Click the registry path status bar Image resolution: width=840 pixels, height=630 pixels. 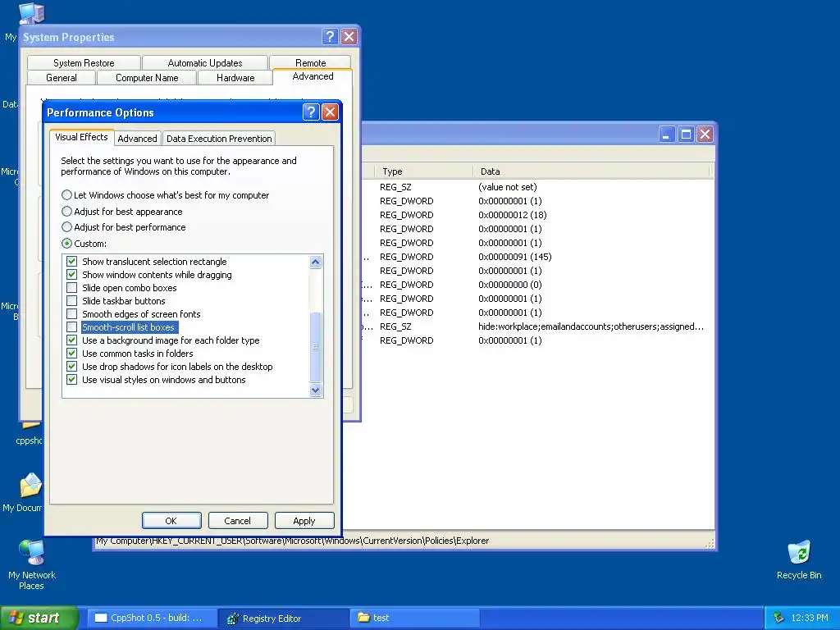tap(405, 541)
